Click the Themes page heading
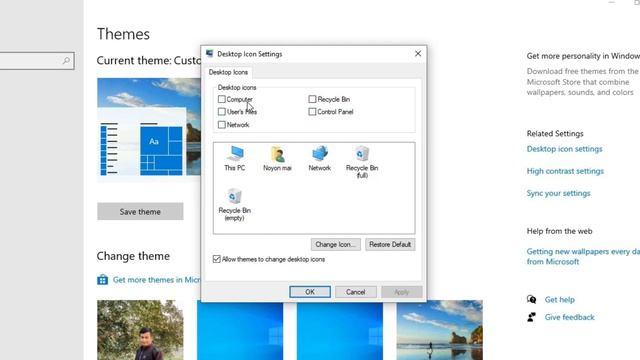640x360 pixels. (x=123, y=34)
